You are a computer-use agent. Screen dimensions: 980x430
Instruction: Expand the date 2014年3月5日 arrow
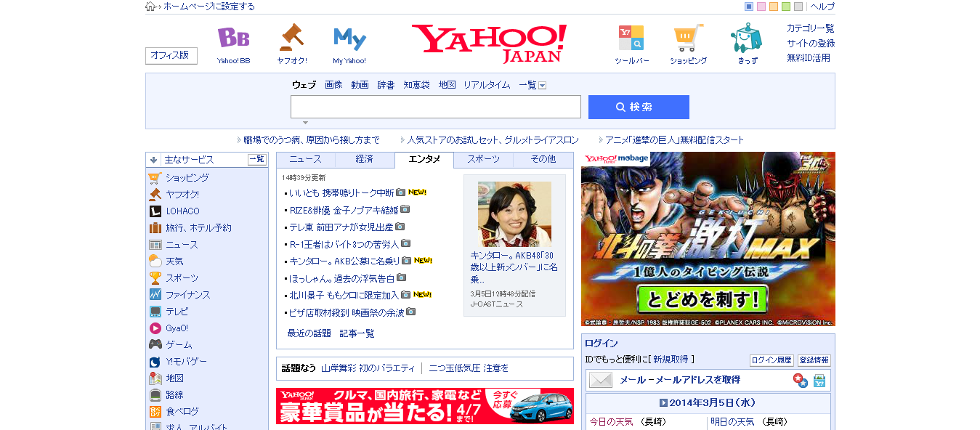(663, 402)
